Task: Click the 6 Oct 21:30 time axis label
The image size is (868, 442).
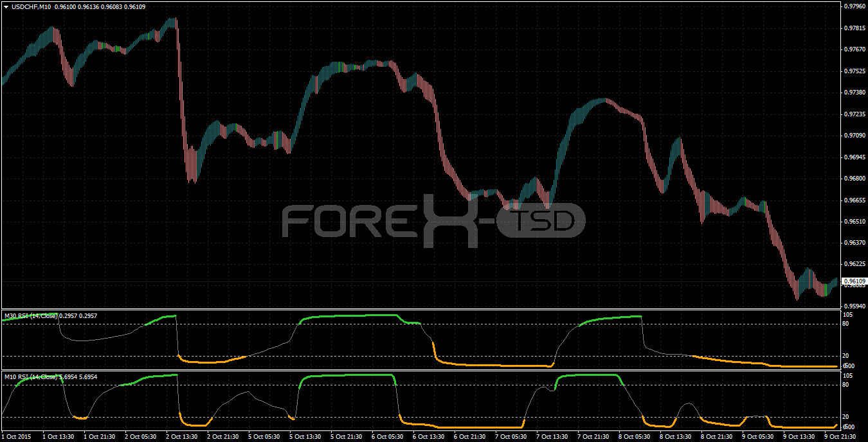Action: [471, 437]
